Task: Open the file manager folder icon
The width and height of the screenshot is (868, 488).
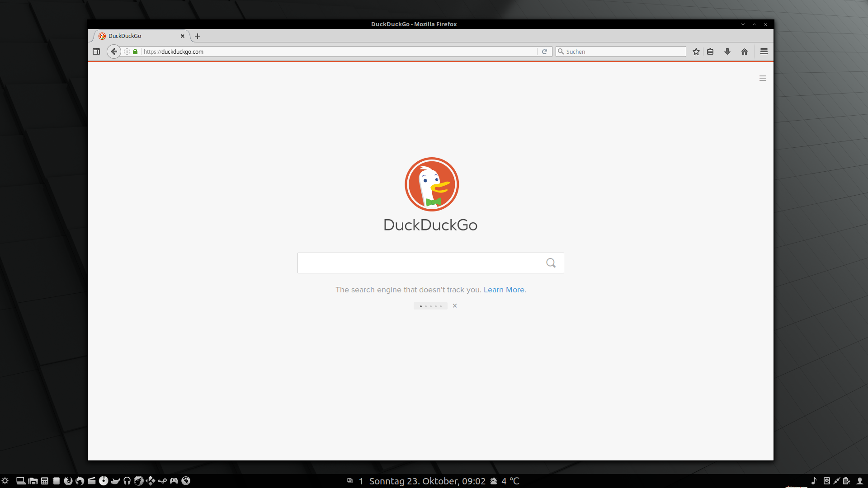Action: (x=33, y=481)
